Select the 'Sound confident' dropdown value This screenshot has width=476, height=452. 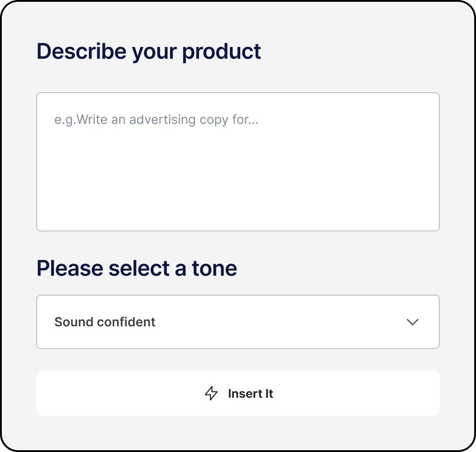[105, 322]
